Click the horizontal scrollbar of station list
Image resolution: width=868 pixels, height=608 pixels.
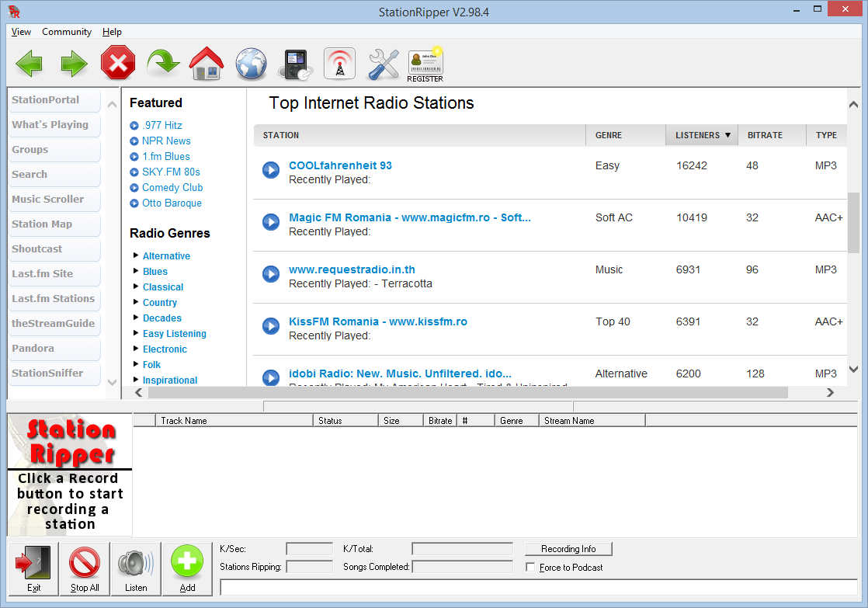467,393
